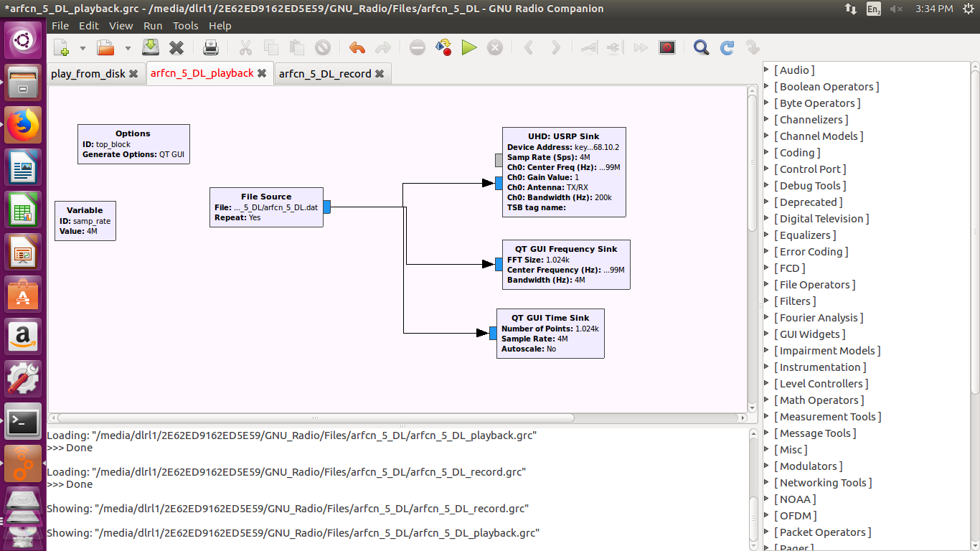Search for blocks with magnifier icon
980x551 pixels.
tap(702, 48)
